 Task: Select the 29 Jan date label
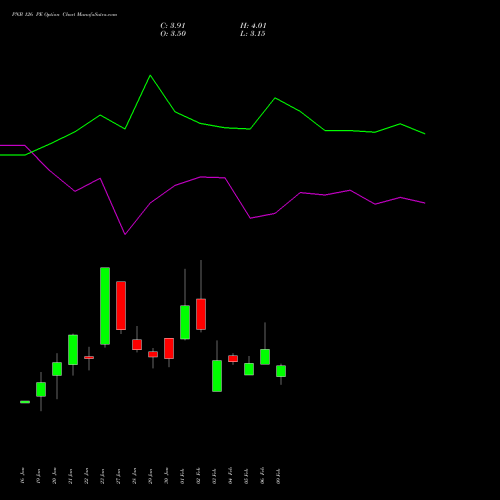pos(150,476)
